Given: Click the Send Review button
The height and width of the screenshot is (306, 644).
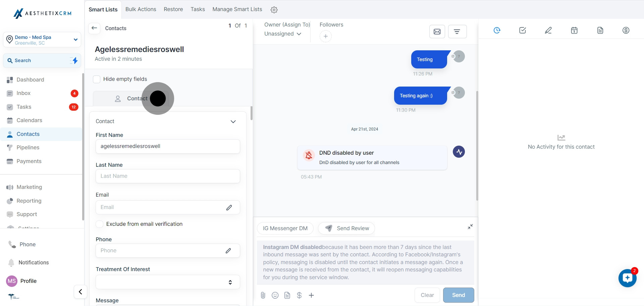Looking at the screenshot, I should (x=346, y=228).
